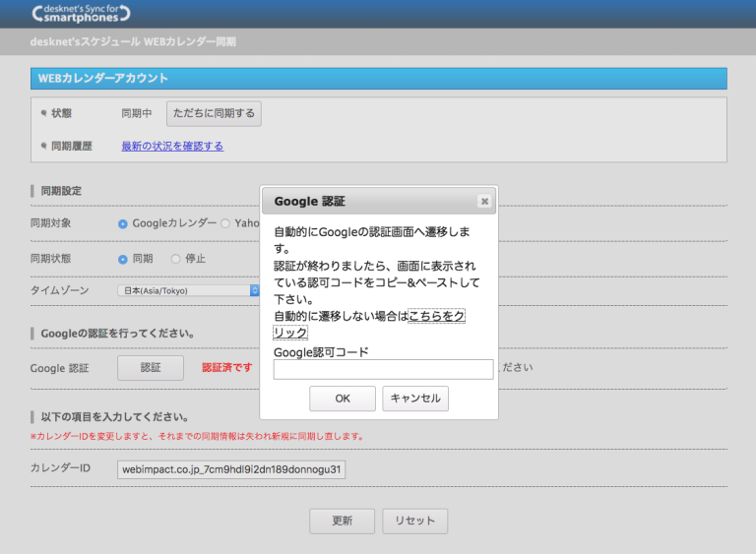Click the 同期中 status text
The image size is (756, 554).
tap(137, 113)
